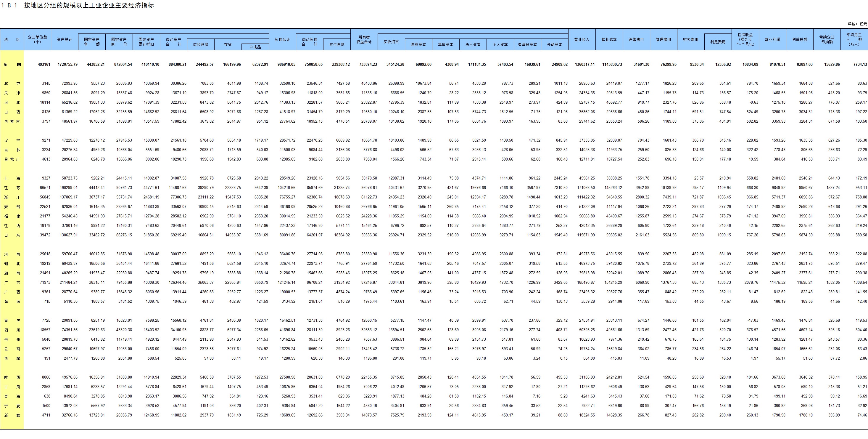This screenshot has height=439, width=868.
Task: Click the 港澳台资本 column header
Action: pyautogui.click(x=527, y=44)
